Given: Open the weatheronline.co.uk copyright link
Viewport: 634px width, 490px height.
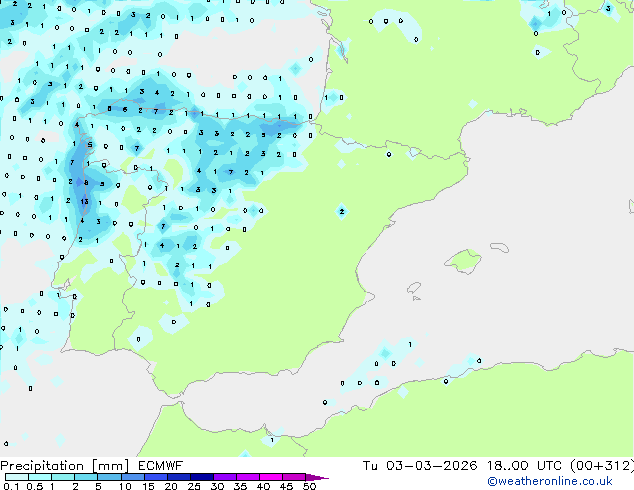Looking at the screenshot, I should pyautogui.click(x=550, y=481).
